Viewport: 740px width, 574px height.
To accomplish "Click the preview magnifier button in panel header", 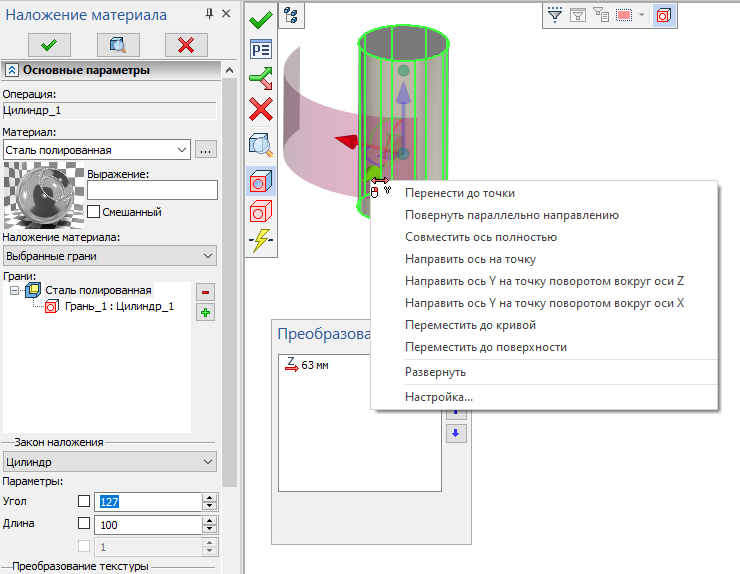I will pos(117,44).
